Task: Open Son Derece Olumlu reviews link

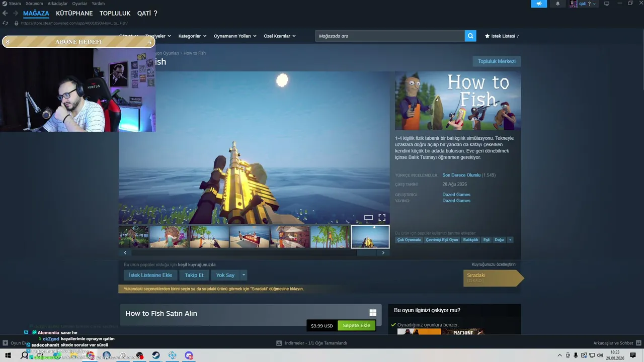Action: (x=461, y=175)
